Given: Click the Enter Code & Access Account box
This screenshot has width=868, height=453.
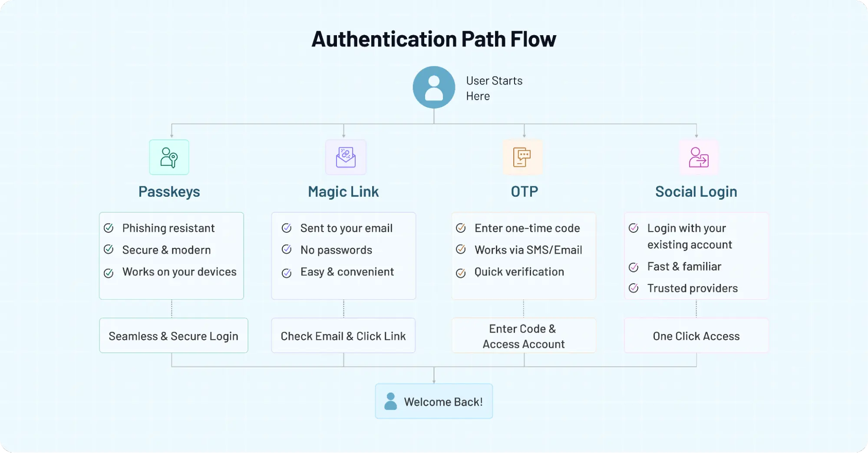Looking at the screenshot, I should point(524,335).
